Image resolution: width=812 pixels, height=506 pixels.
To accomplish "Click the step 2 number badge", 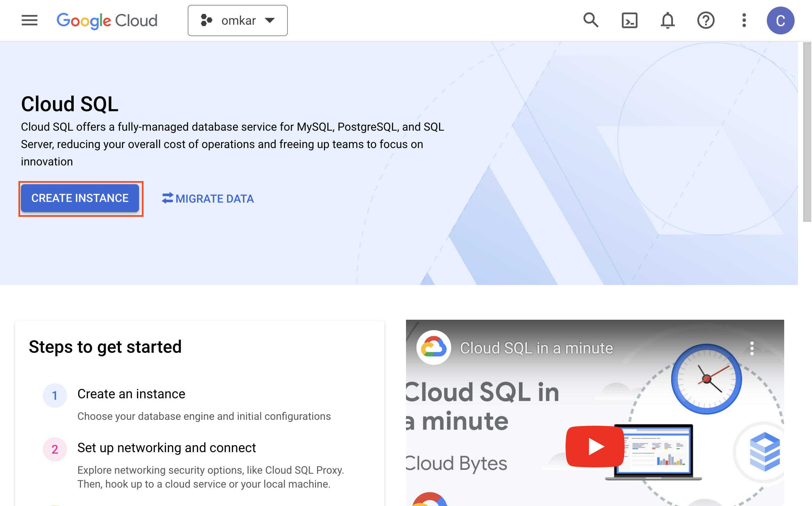I will coord(55,449).
